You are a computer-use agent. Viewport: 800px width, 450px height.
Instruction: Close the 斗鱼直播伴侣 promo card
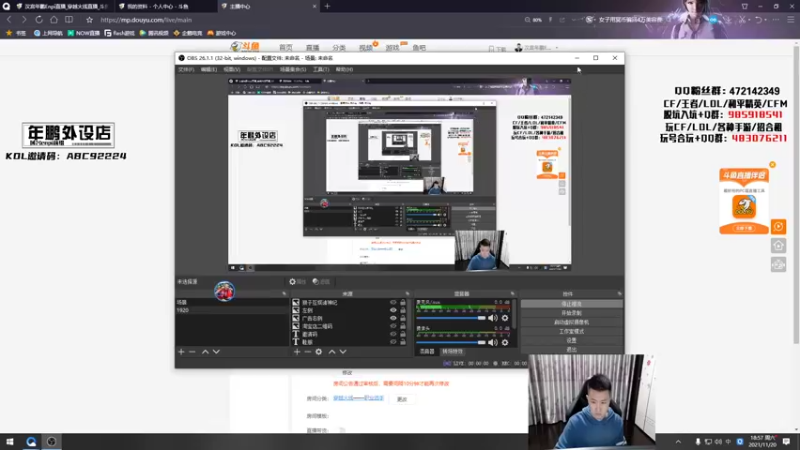[772, 165]
